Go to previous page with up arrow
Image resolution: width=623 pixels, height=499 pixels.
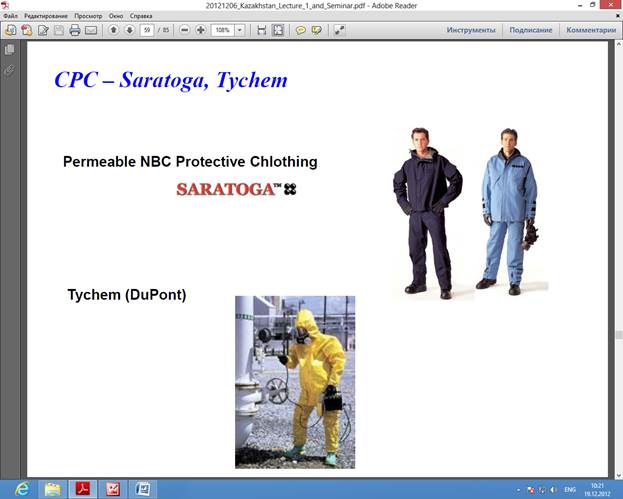point(114,30)
